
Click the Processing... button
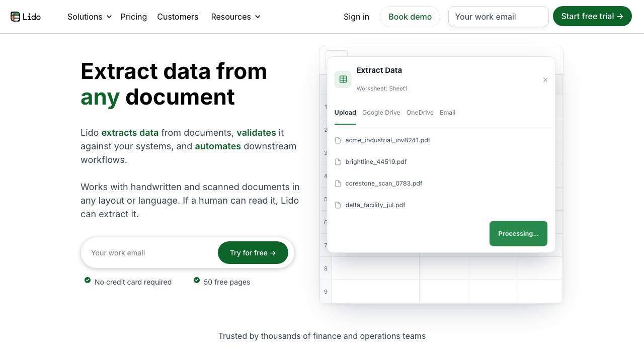click(518, 233)
